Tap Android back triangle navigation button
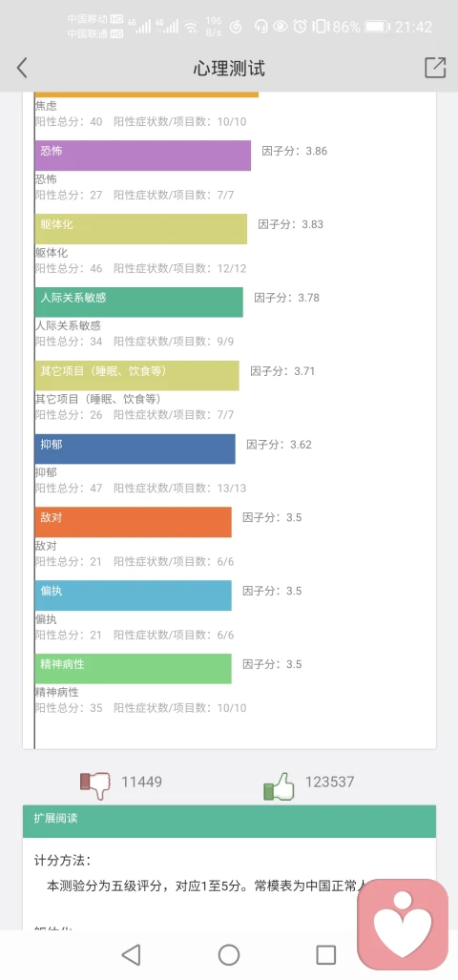The height and width of the screenshot is (980, 458). pos(131,954)
